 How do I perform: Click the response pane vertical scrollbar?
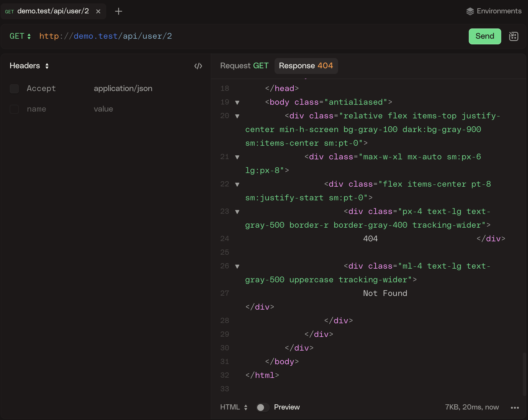pyautogui.click(x=524, y=374)
